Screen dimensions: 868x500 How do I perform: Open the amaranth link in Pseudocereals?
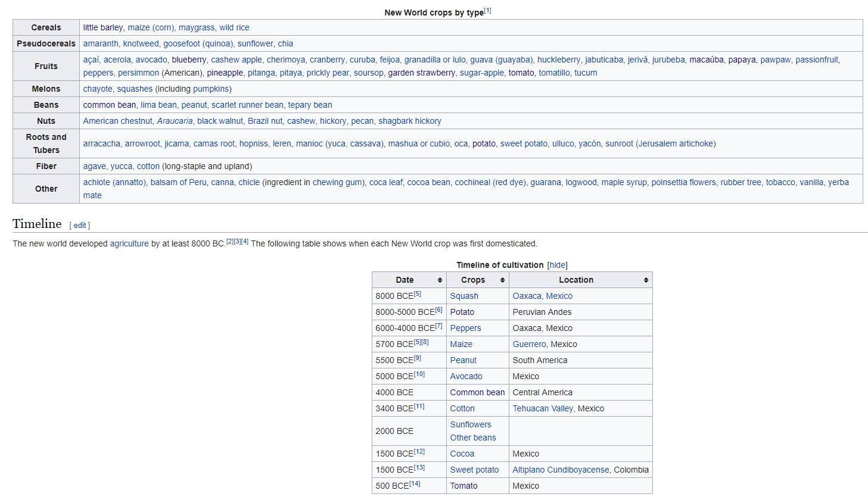click(x=101, y=43)
